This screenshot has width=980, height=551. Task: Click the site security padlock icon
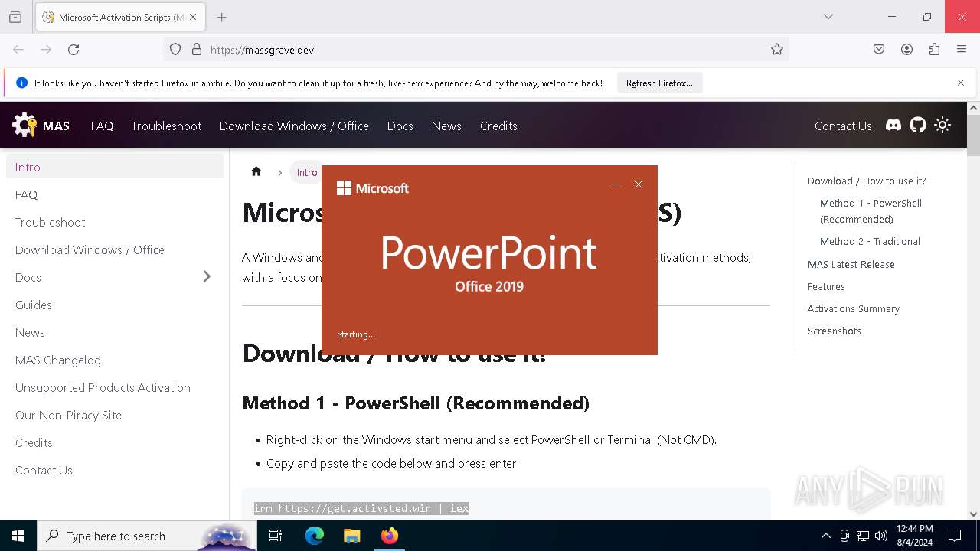point(197,50)
